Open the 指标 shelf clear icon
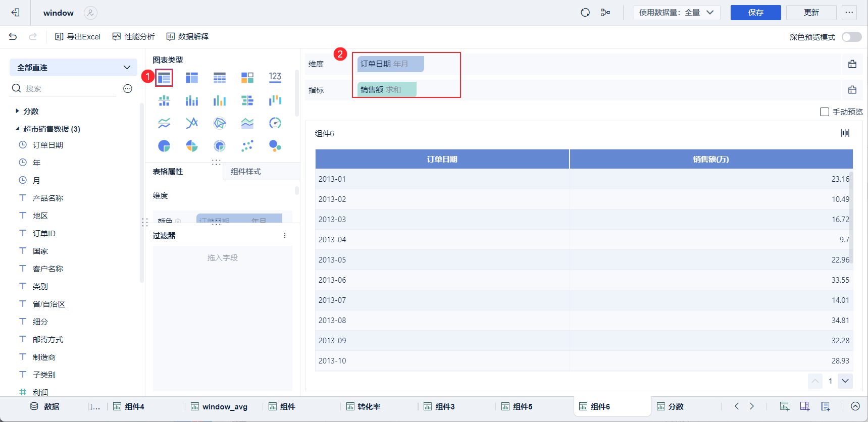Image resolution: width=868 pixels, height=422 pixels. [852, 90]
